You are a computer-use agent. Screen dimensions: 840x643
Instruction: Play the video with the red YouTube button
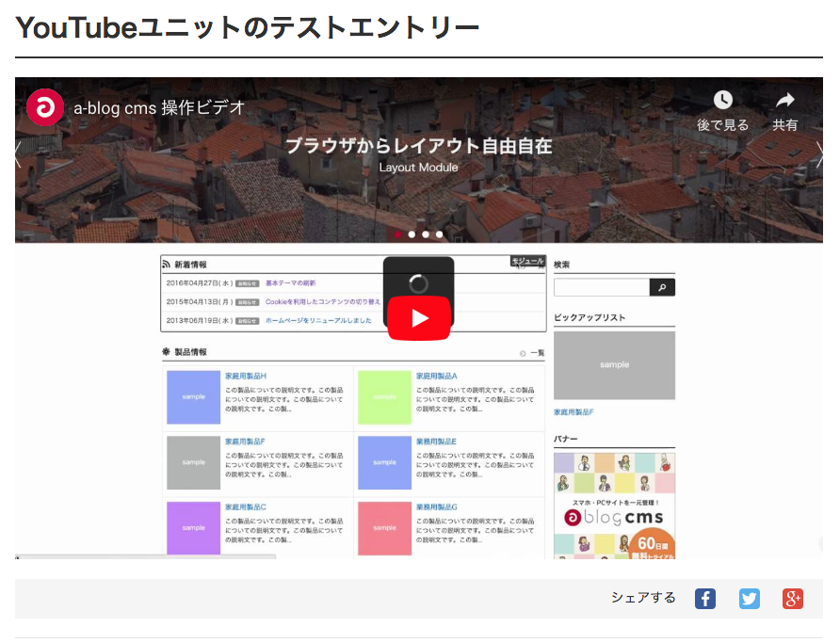click(x=418, y=318)
